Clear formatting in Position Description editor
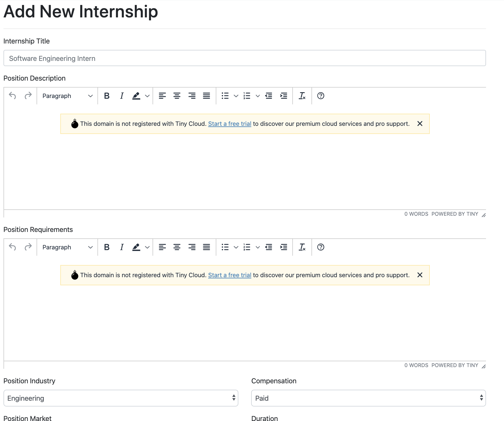 tap(302, 96)
